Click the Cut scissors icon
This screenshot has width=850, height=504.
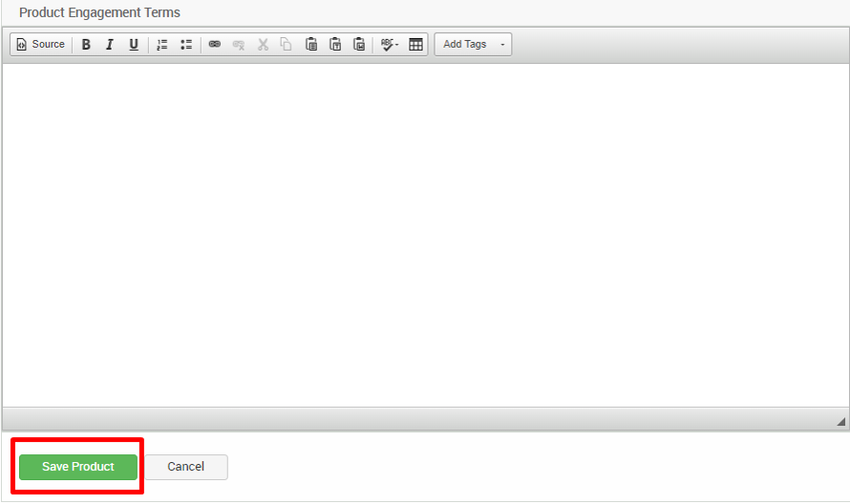tap(263, 45)
